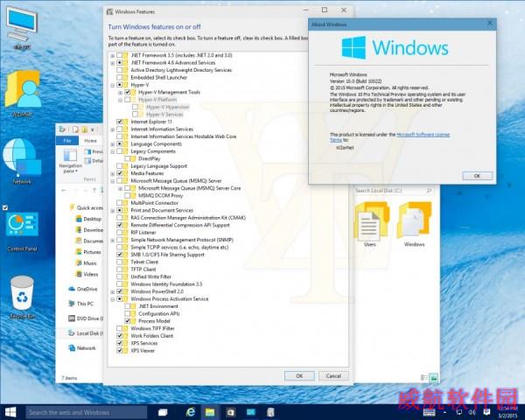Image resolution: width=525 pixels, height=420 pixels.
Task: Open the File tab in File Explorer
Action: tap(67, 141)
